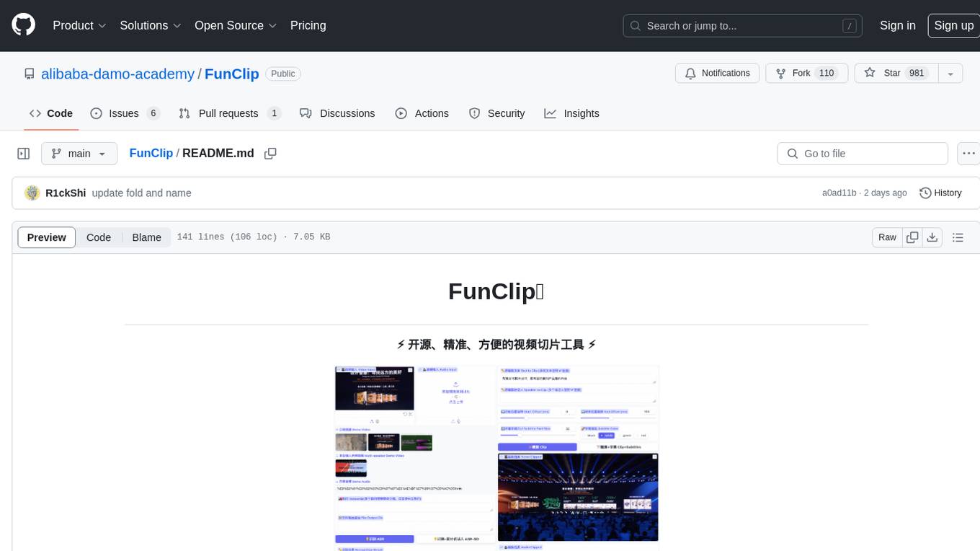This screenshot has width=980, height=551.
Task: Open the 'update fold and name' commit message
Action: (141, 193)
